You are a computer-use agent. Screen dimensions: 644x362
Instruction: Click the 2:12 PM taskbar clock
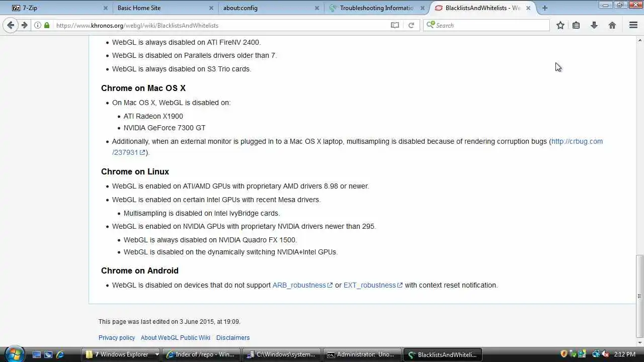[x=624, y=354]
